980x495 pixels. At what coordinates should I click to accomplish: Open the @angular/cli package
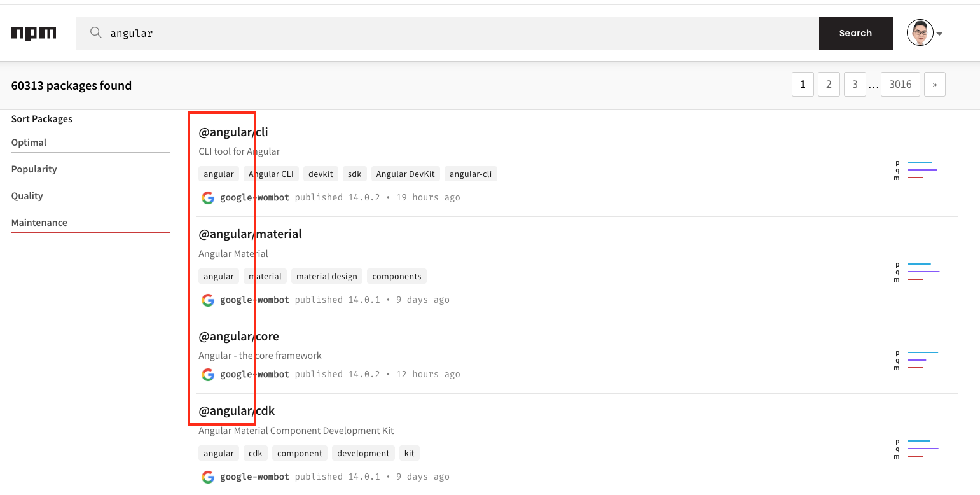click(233, 132)
